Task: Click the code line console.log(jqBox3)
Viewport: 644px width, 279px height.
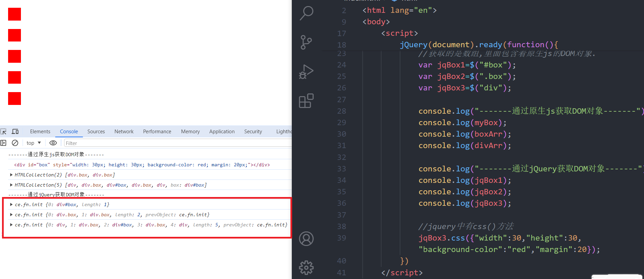Action: point(465,203)
